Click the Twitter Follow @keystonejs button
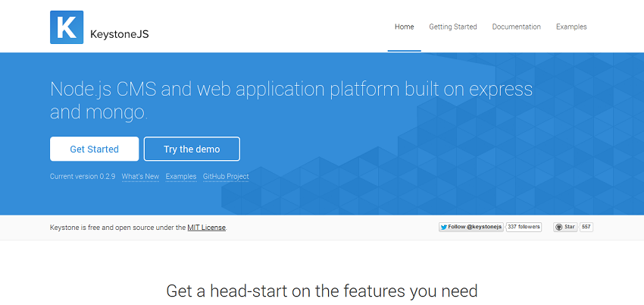The height and width of the screenshot is (305, 644). (x=471, y=227)
